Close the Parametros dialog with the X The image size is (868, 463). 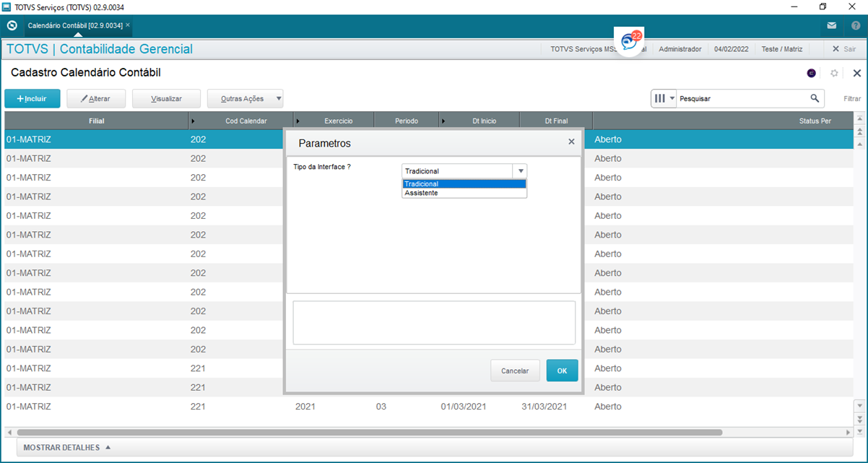pos(571,142)
